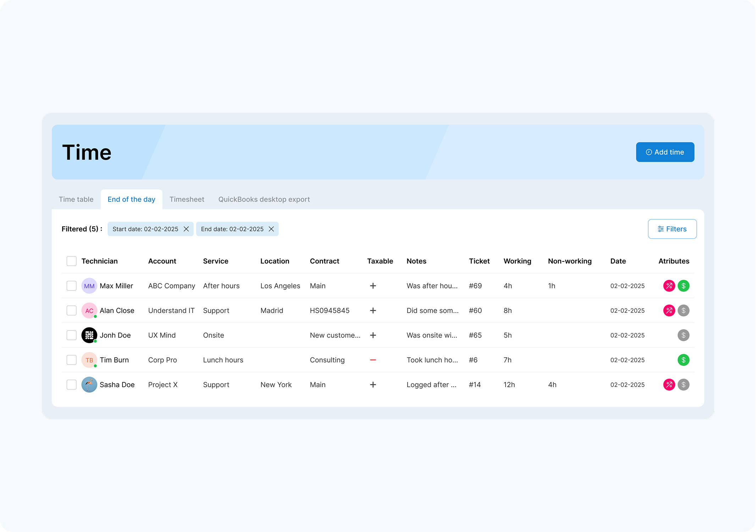
Task: Click pink percent icon in Sasha Doe row
Action: click(669, 385)
